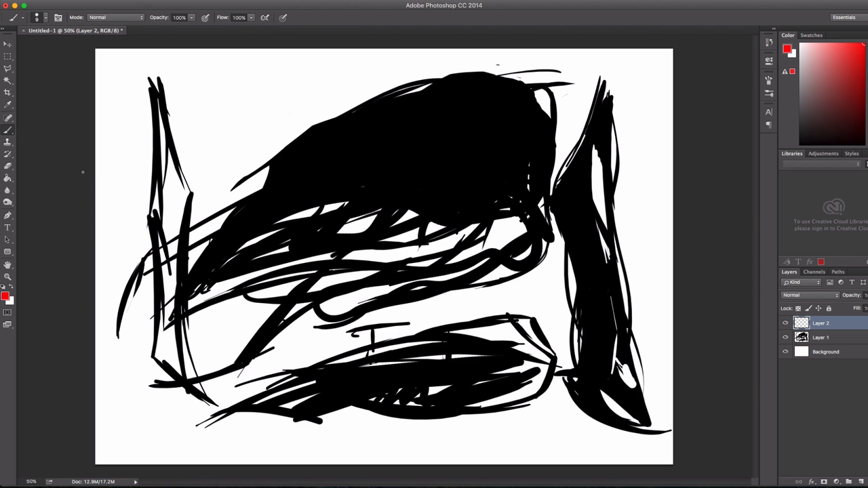Select the Move tool
The height and width of the screenshot is (488, 868).
click(7, 44)
